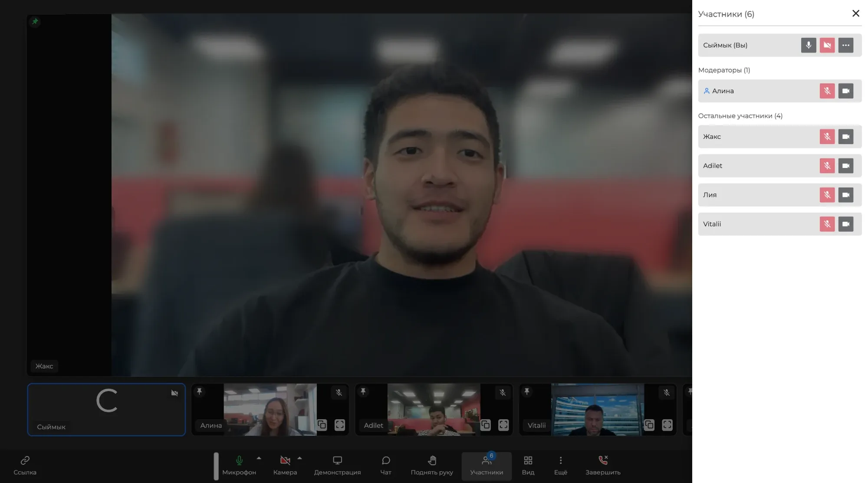The width and height of the screenshot is (868, 483).
Task: Copy the meeting link via Ссылка
Action: 25,466
